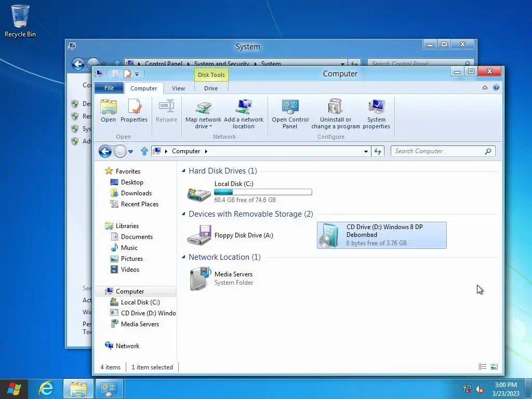Click the chevron after Computer in address bar

click(206, 151)
